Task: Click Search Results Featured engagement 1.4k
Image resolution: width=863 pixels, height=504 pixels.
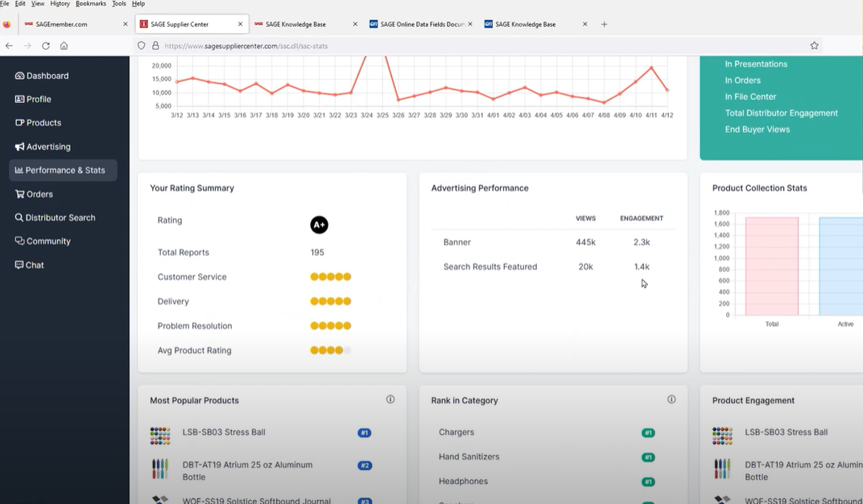Action: 642,266
